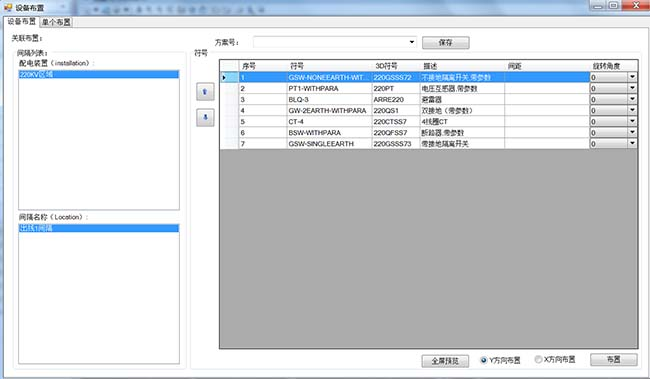Expand rotation angle dropdown for BLQ-3 row
This screenshot has width=650, height=379.
click(632, 99)
